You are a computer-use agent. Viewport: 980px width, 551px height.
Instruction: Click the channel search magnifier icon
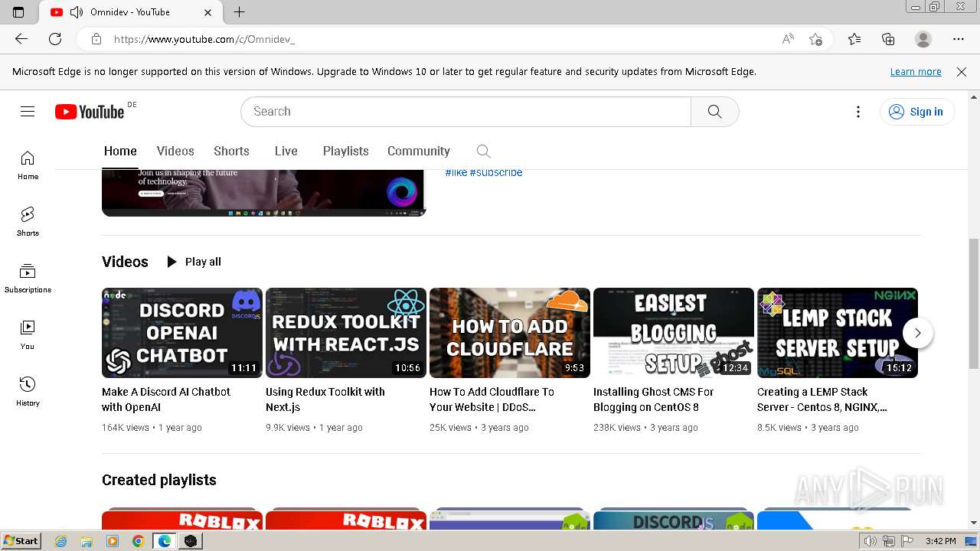point(483,151)
